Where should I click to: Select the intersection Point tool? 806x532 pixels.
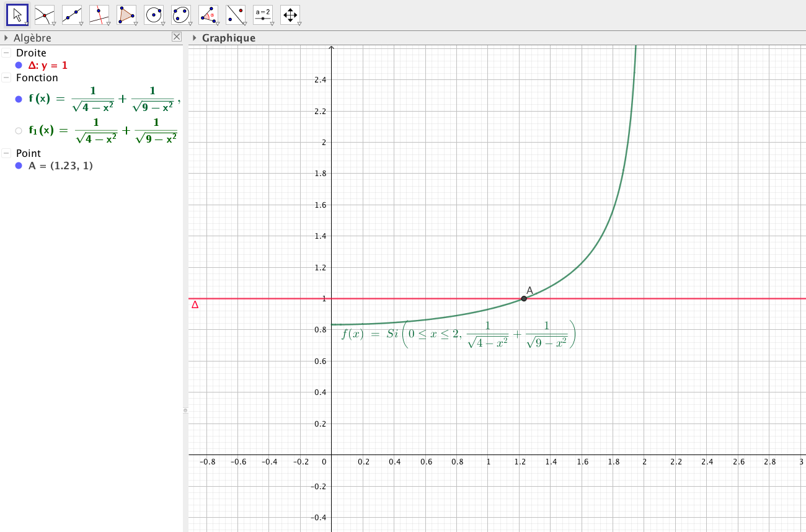tap(45, 14)
